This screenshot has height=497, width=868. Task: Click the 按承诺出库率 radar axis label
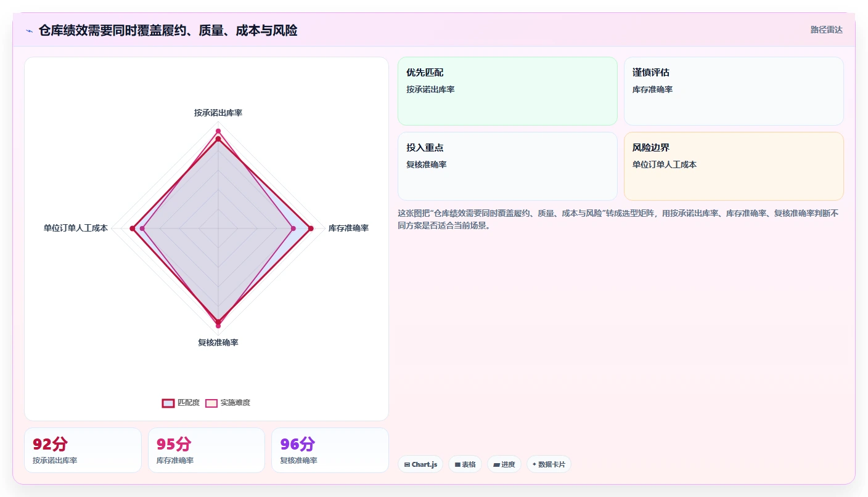[x=218, y=113]
